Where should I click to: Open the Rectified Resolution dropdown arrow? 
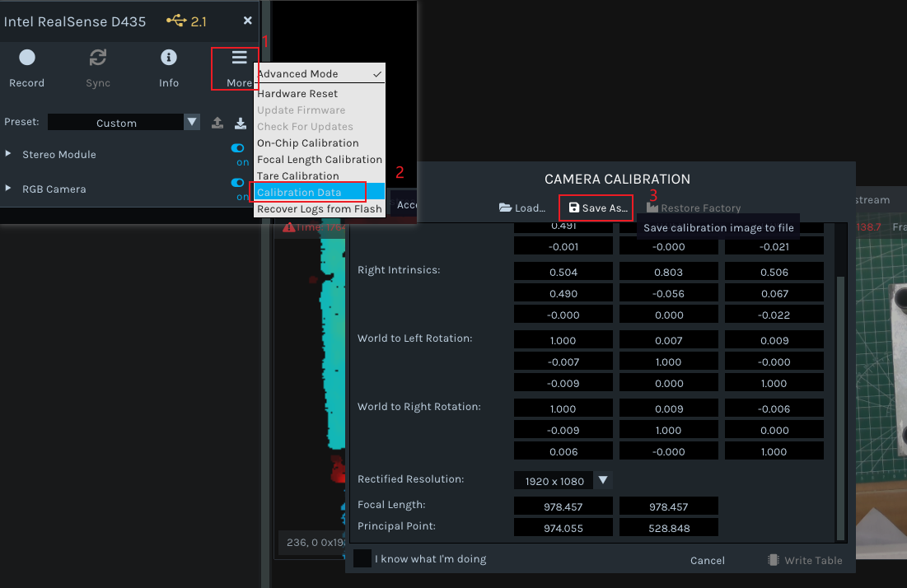603,480
